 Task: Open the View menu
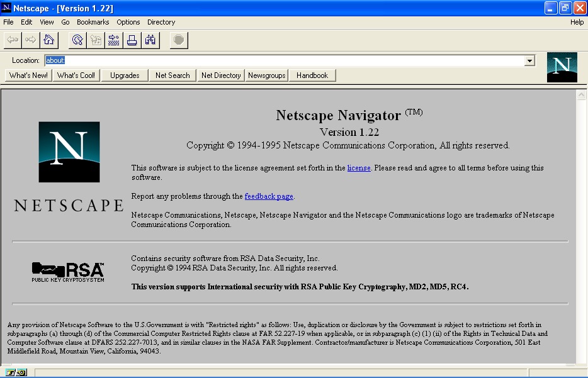(x=47, y=22)
